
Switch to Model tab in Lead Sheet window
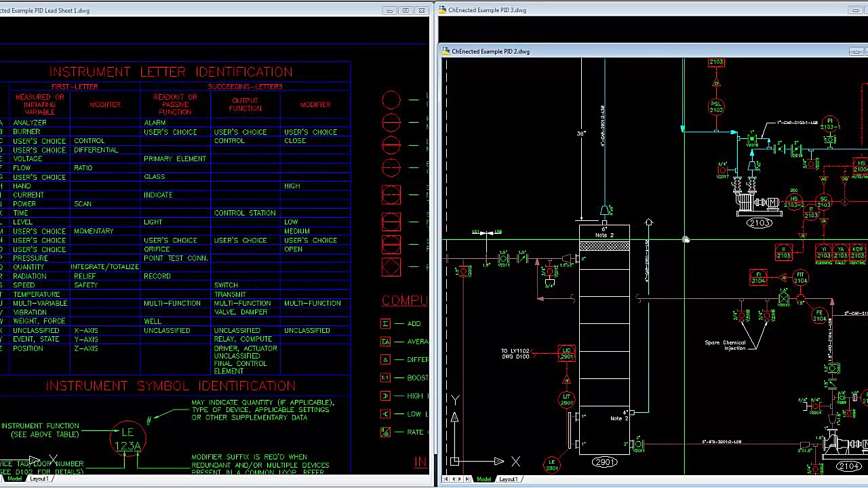pos(14,479)
